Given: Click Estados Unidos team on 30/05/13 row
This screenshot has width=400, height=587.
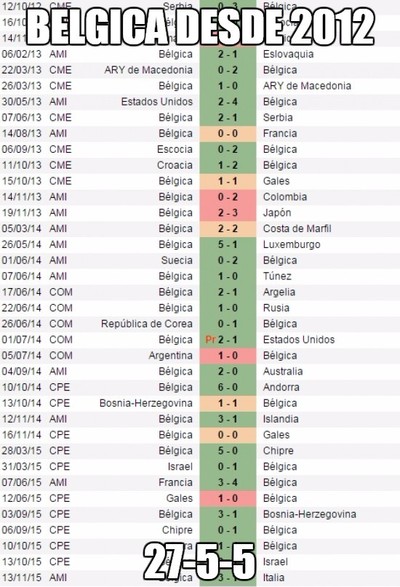Looking at the screenshot, I should (x=157, y=102).
